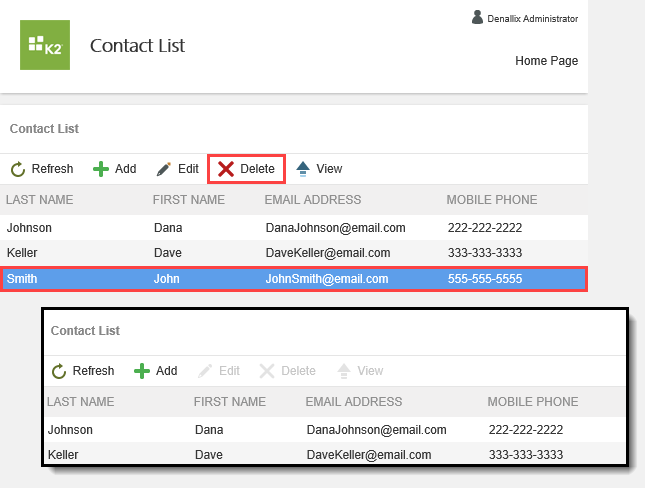The image size is (645, 488).
Task: Select Keller last name in lower panel
Action: (63, 455)
